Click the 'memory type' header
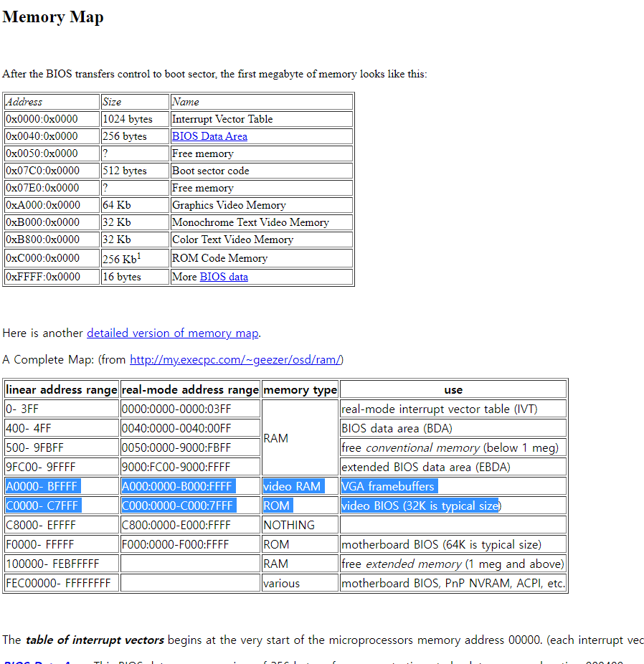Image resolution: width=644 pixels, height=664 pixels. point(300,389)
